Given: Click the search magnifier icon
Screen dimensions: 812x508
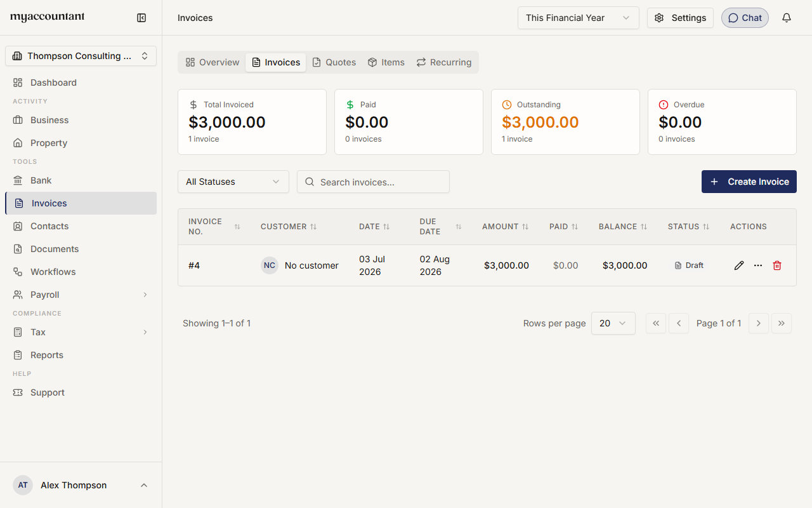Looking at the screenshot, I should coord(310,182).
